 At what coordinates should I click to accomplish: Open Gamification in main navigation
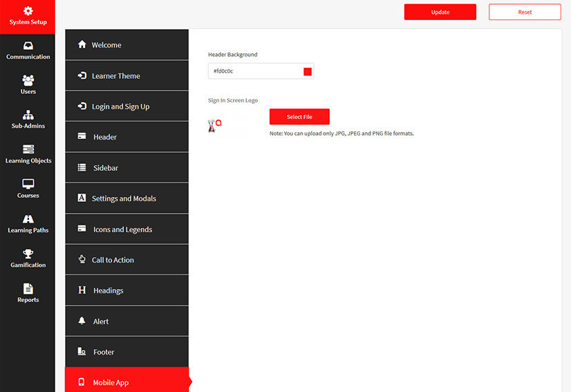[x=28, y=259]
